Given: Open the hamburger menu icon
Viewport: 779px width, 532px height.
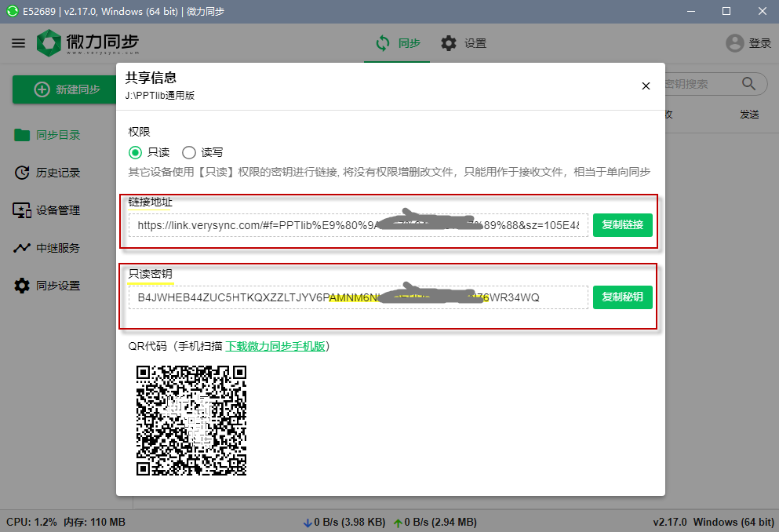Looking at the screenshot, I should pos(18,43).
